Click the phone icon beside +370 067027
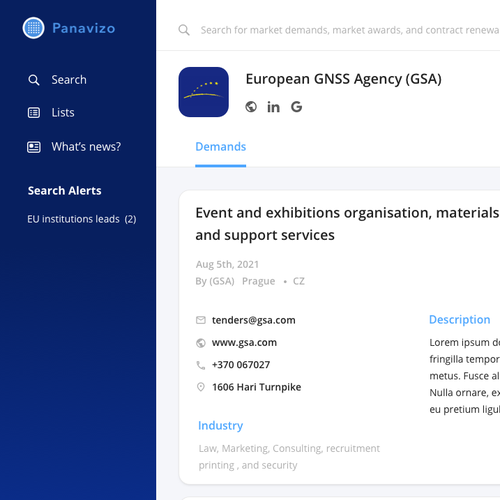This screenshot has height=500, width=500. [201, 365]
